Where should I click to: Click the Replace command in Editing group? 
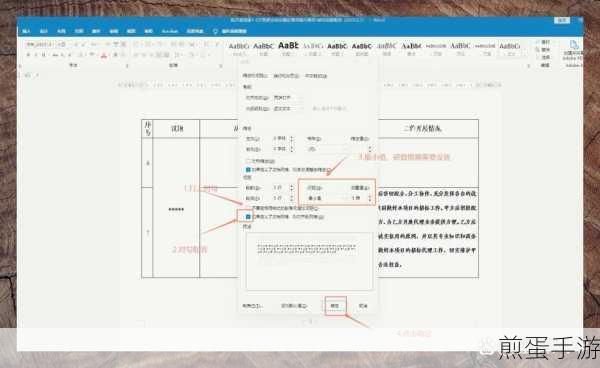[x=543, y=49]
